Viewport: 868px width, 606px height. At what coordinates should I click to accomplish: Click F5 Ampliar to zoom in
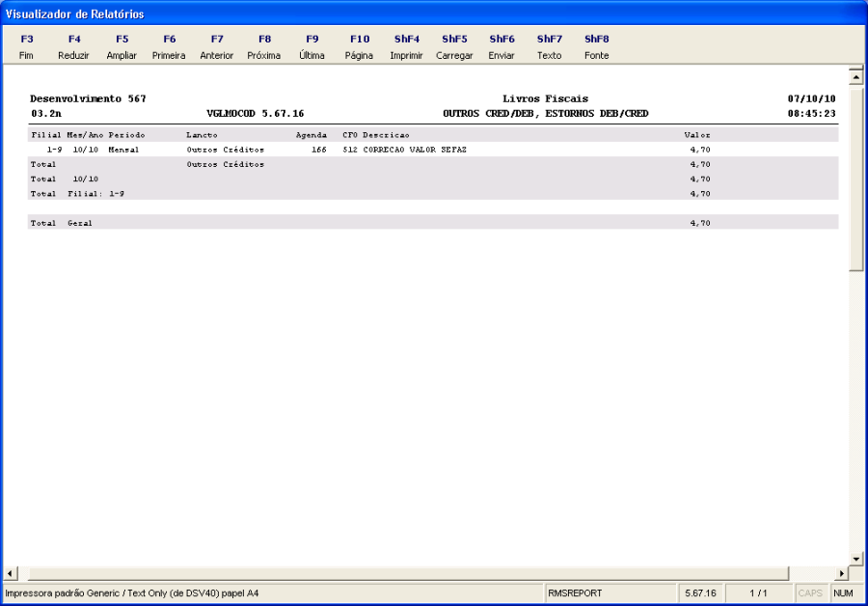(122, 47)
